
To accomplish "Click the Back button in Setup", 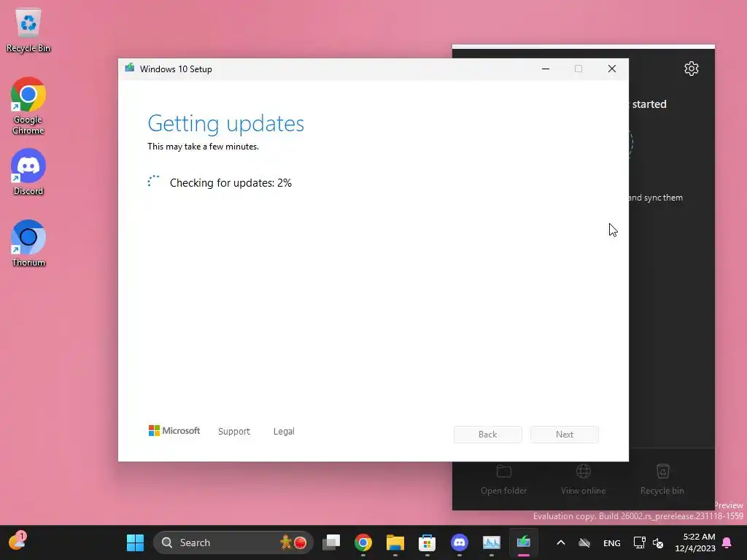I will pyautogui.click(x=487, y=435).
